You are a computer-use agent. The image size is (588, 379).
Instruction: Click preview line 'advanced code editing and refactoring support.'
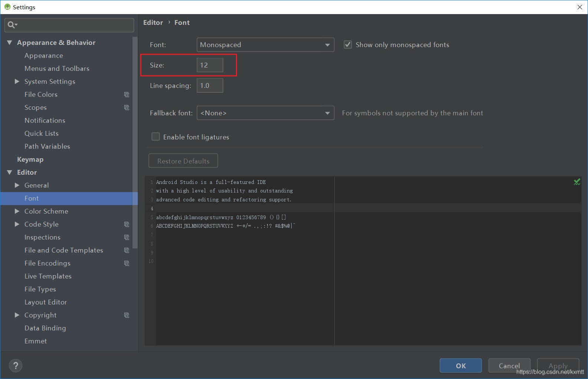(224, 200)
